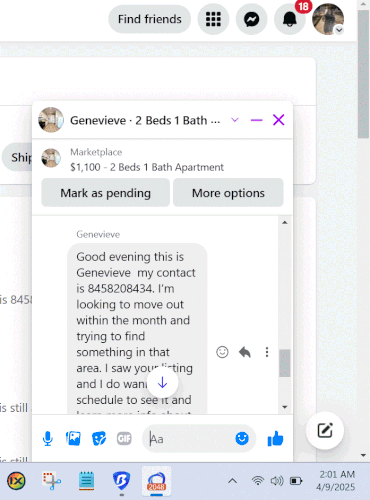
Task: Attach a photo with the image icon
Action: tap(73, 438)
